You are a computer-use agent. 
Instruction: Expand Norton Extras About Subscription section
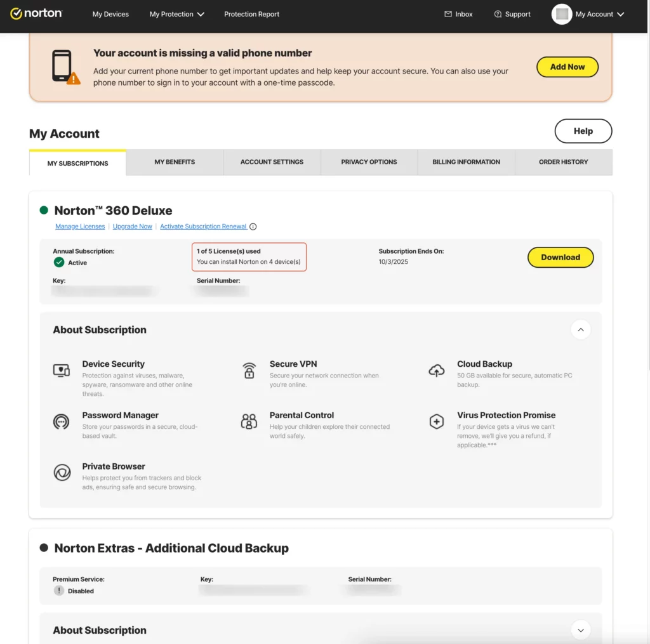[581, 630]
